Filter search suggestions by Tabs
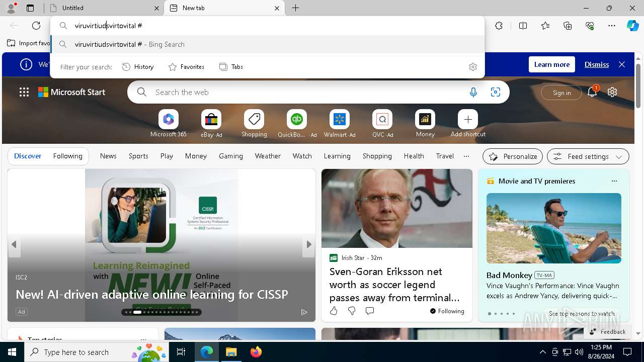Image resolution: width=644 pixels, height=362 pixels. pyautogui.click(x=231, y=67)
